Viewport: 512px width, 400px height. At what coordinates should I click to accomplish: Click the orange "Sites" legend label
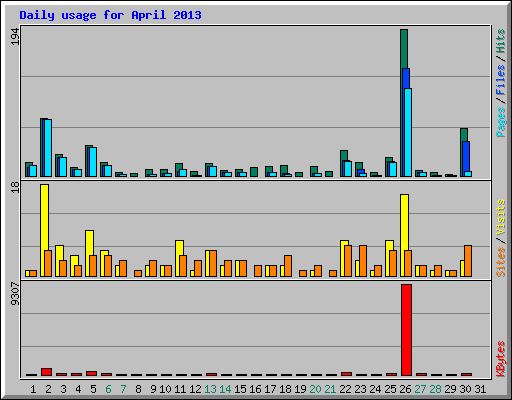click(500, 262)
